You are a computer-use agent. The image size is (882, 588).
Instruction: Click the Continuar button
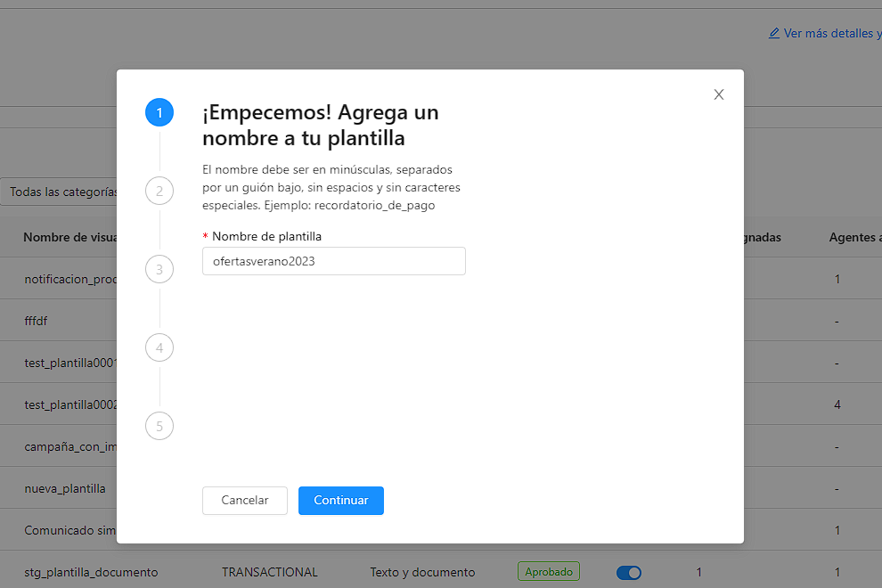coord(341,500)
